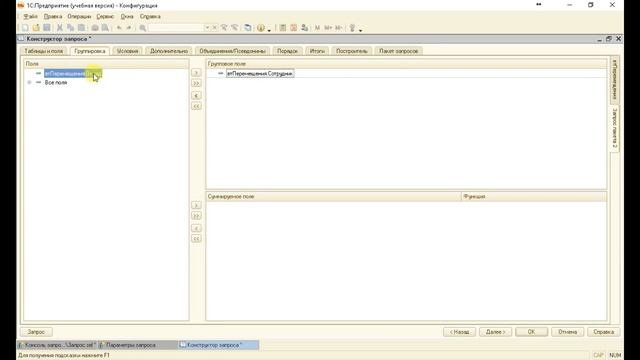The width and height of the screenshot is (640, 360).
Task: Remove summed field with < button
Action: (x=196, y=228)
